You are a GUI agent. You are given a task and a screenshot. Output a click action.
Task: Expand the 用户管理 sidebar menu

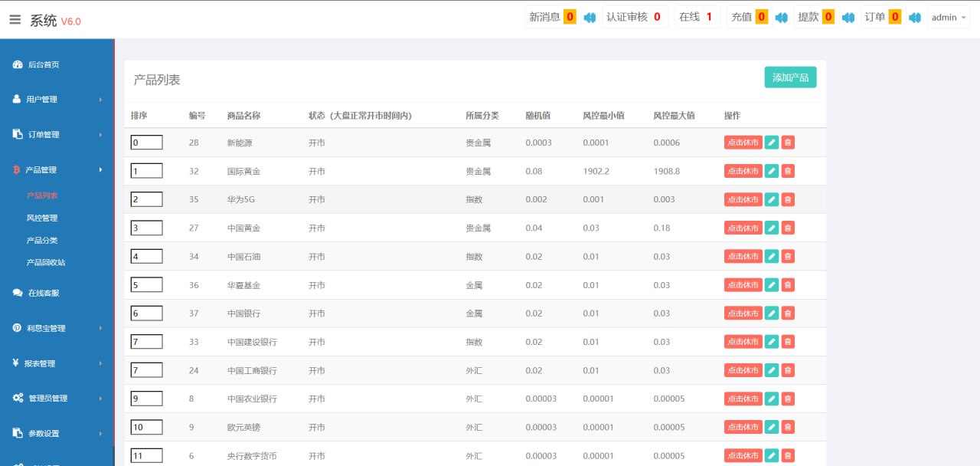[x=57, y=100]
